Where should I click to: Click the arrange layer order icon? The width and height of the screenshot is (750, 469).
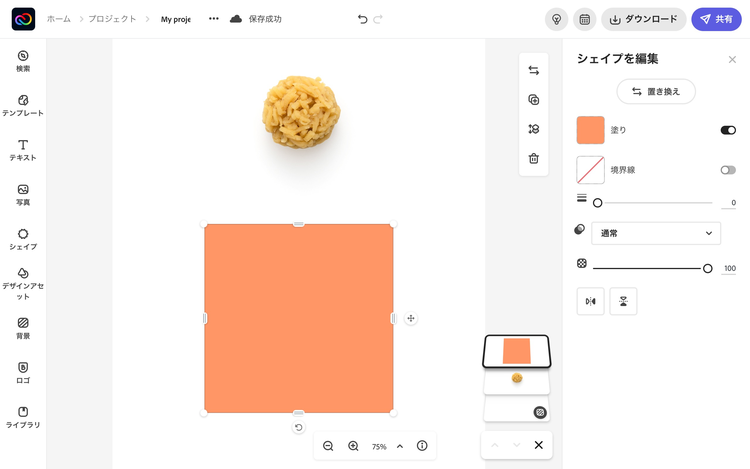tap(534, 129)
